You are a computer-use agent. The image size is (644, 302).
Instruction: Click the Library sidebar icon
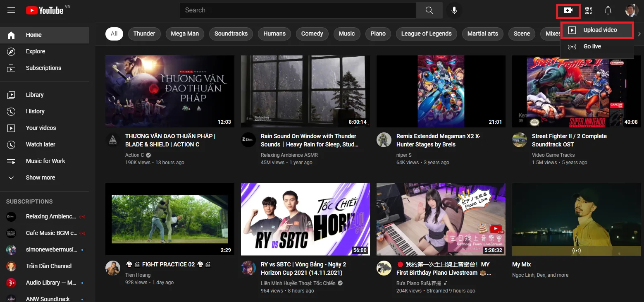coord(11,95)
